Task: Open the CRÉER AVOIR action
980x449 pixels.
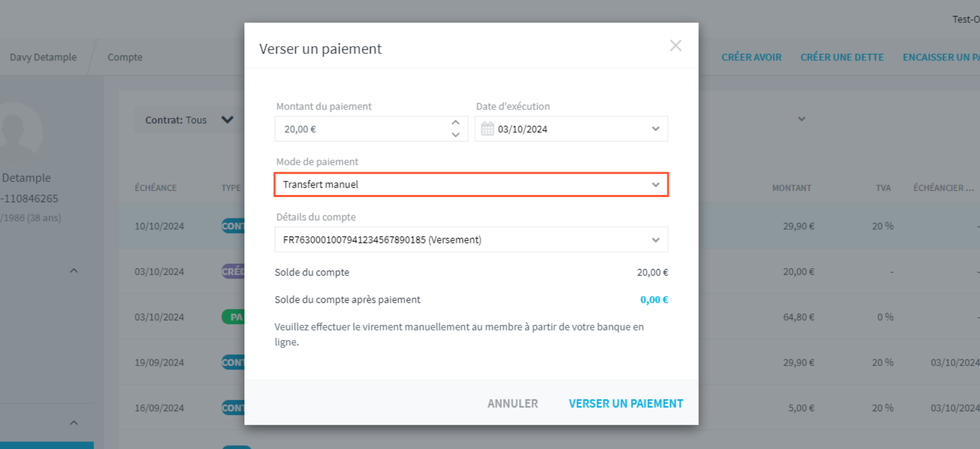Action: coord(751,57)
